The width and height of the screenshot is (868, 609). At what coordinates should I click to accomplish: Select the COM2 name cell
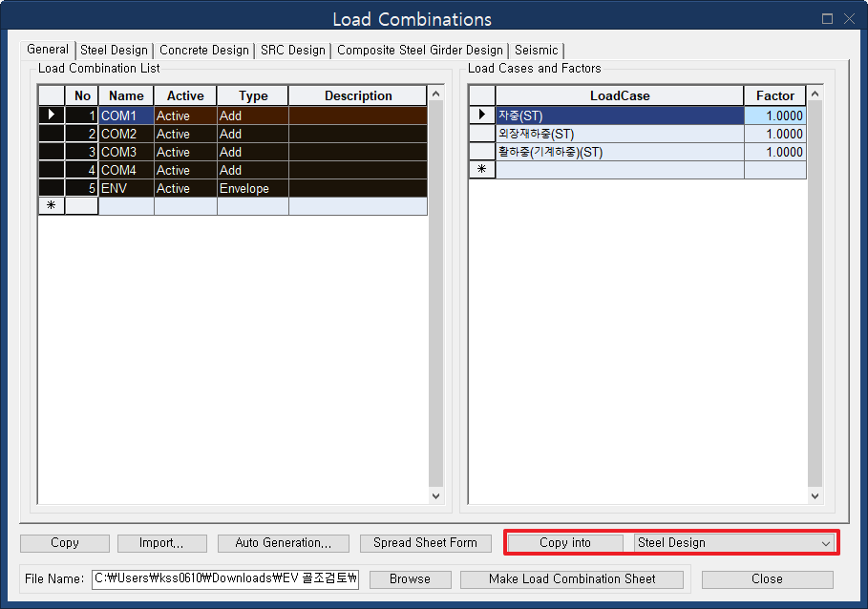click(x=126, y=134)
